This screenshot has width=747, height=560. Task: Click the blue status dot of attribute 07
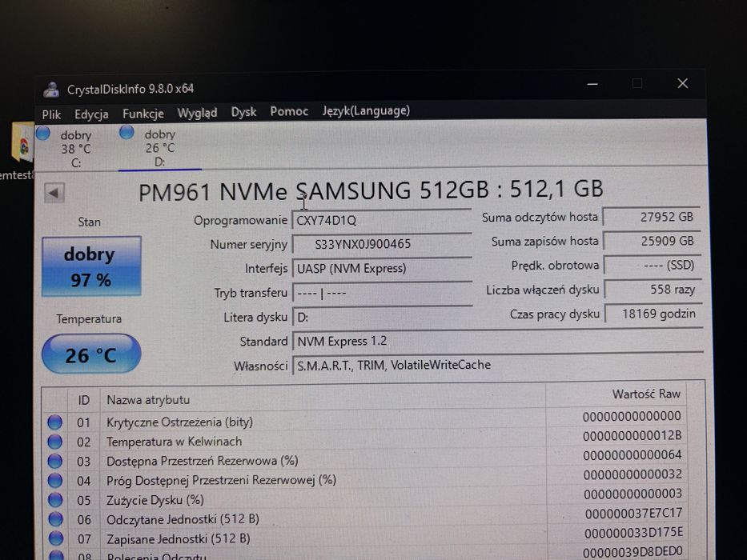pos(56,538)
